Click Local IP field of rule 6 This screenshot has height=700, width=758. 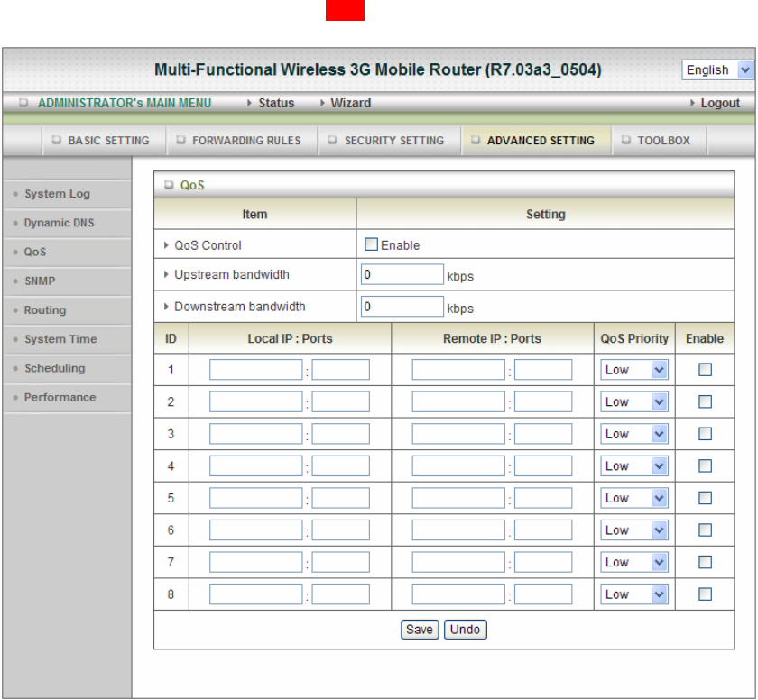click(255, 530)
